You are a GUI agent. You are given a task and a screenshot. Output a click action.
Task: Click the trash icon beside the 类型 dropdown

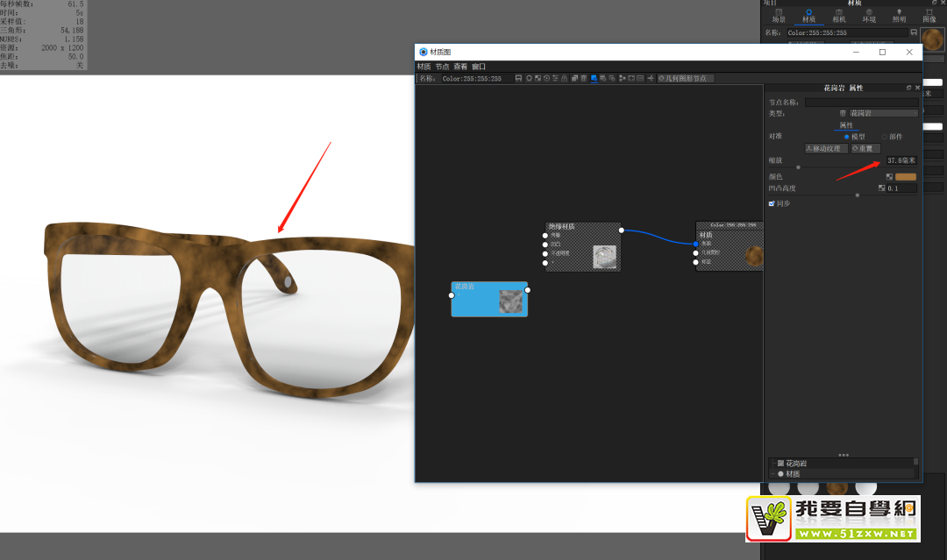[843, 113]
